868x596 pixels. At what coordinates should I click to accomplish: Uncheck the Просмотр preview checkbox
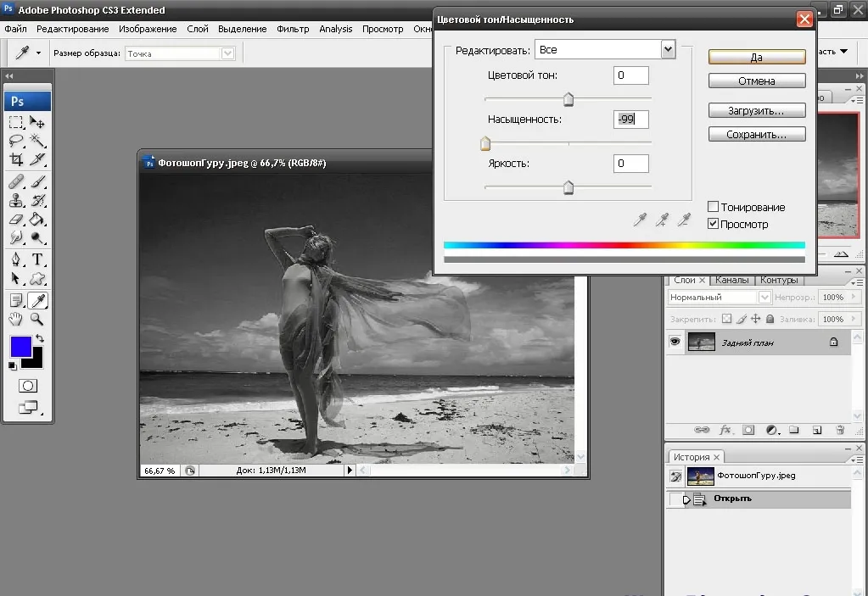click(x=713, y=224)
